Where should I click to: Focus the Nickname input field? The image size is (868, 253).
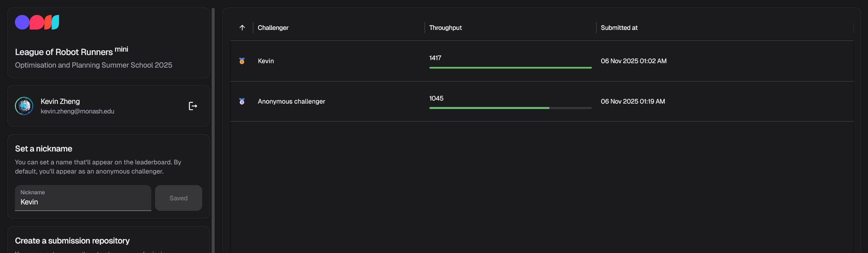coord(83,202)
